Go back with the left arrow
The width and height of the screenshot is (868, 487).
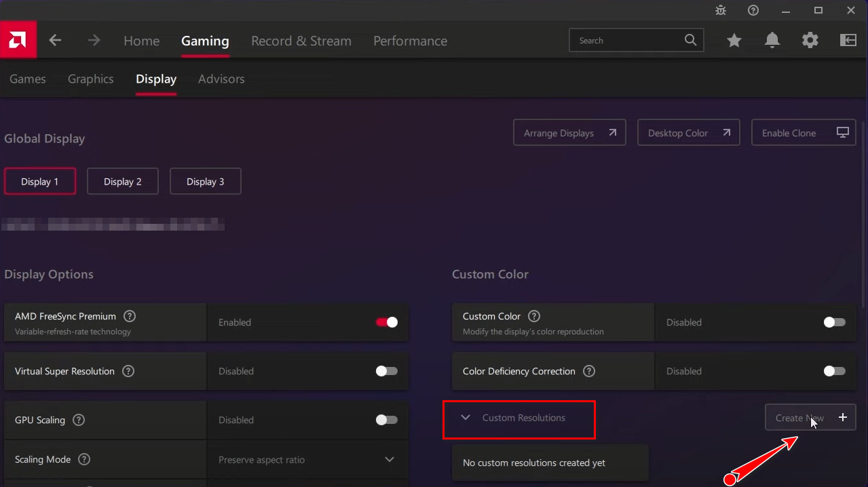pos(55,41)
